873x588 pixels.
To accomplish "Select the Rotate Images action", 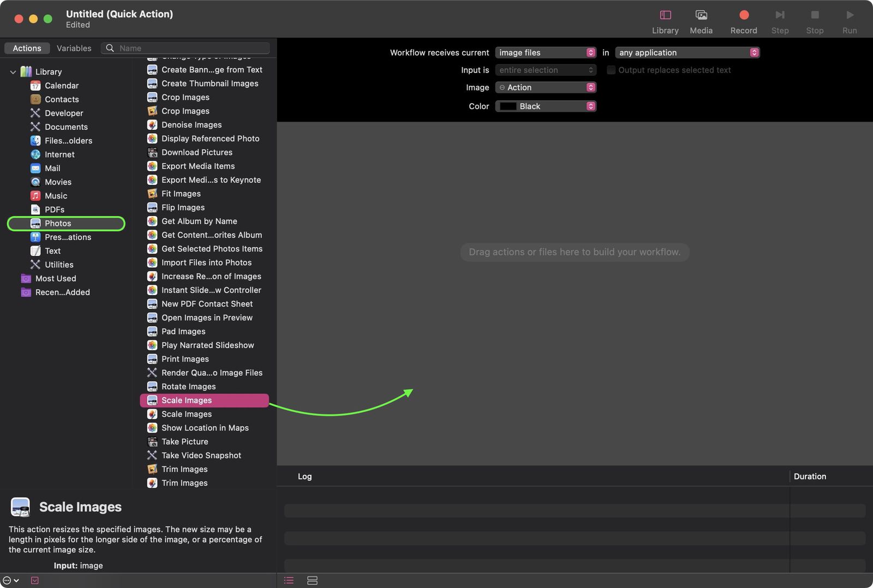I will (x=188, y=386).
